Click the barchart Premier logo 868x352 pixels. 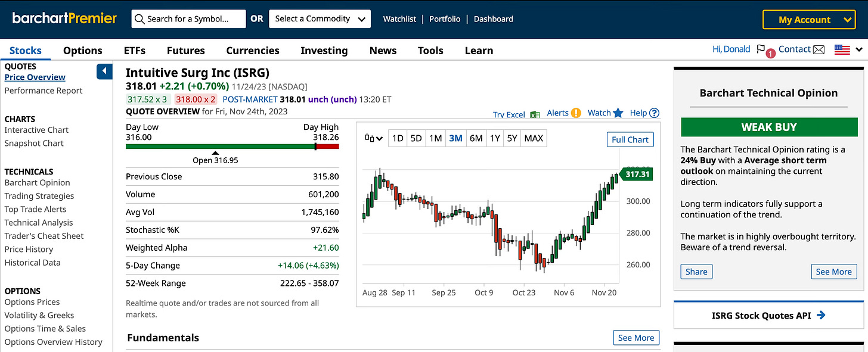point(64,18)
